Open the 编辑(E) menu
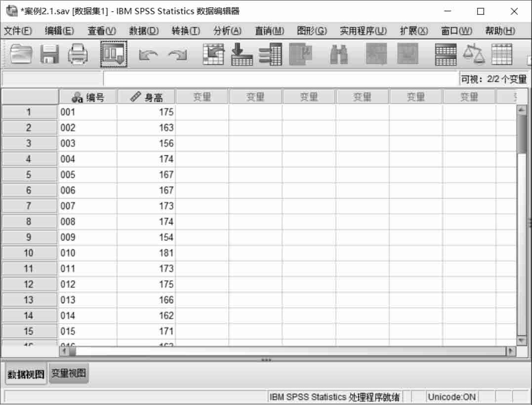532x405 pixels. [59, 31]
